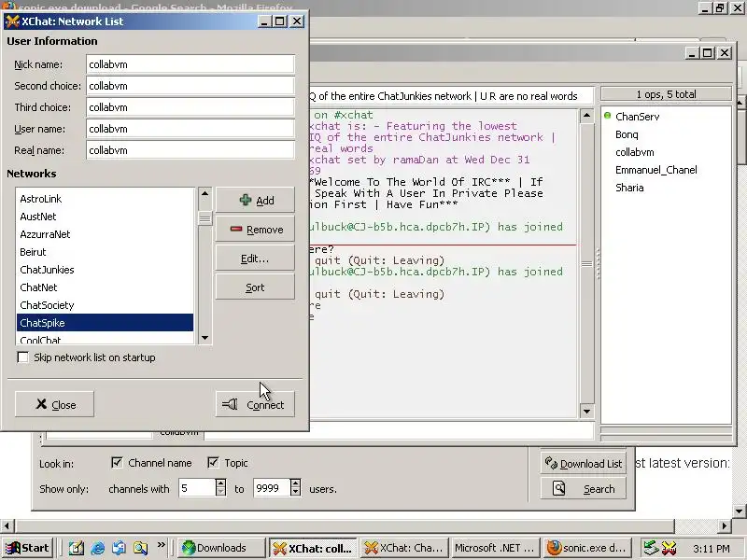Screen dimensions: 747x560
Task: Focus minimum users field showing 5
Action: [x=196, y=488]
